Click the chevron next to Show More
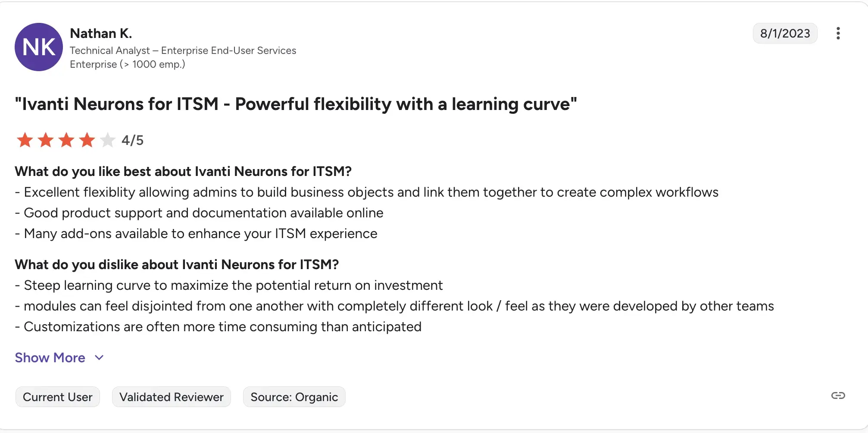The width and height of the screenshot is (868, 433). (99, 358)
